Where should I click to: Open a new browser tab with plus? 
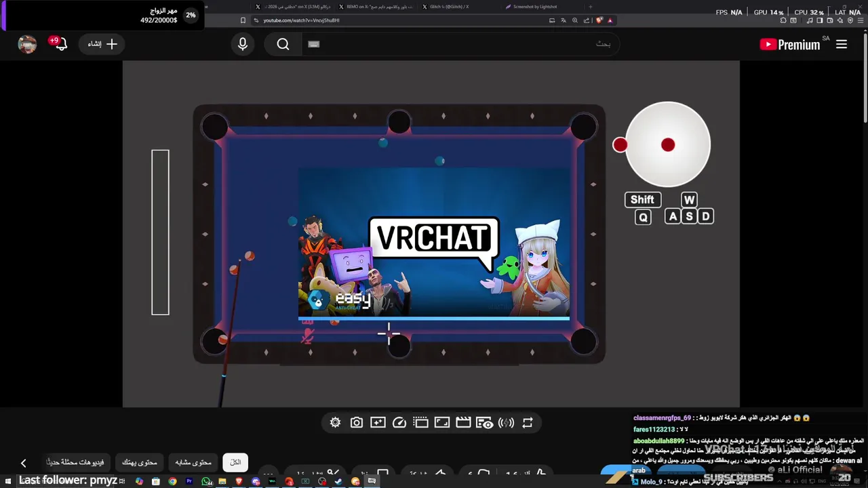tap(590, 7)
